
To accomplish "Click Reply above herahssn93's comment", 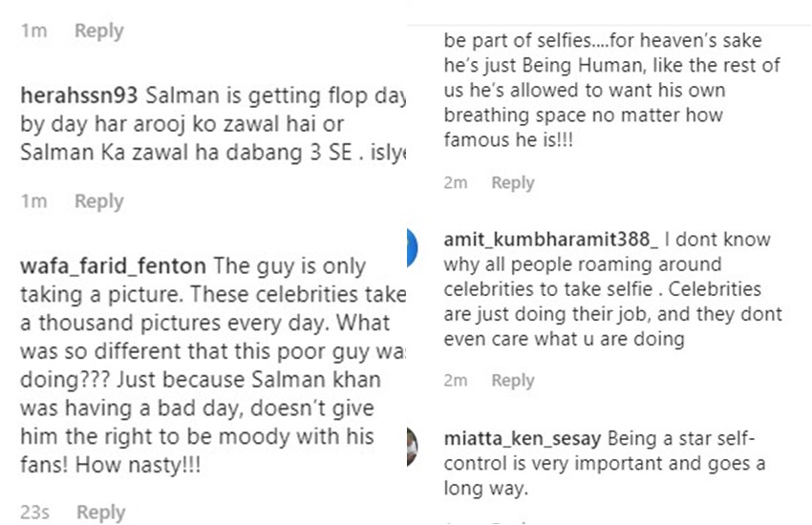I will (x=99, y=31).
